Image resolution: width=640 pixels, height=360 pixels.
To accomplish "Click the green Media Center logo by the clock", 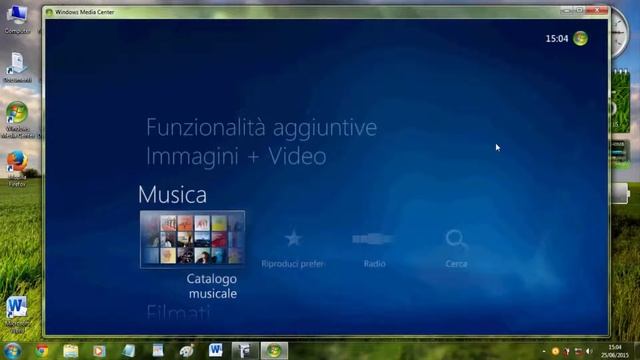I will pos(580,38).
